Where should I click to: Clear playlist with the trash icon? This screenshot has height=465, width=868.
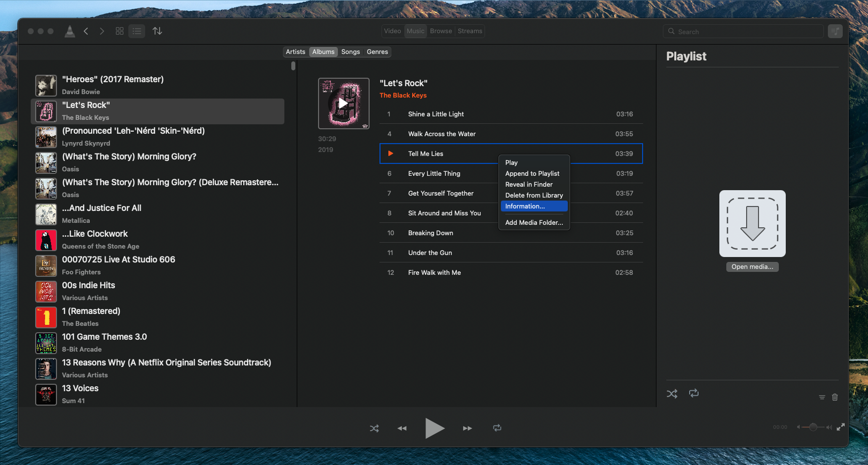tap(835, 397)
